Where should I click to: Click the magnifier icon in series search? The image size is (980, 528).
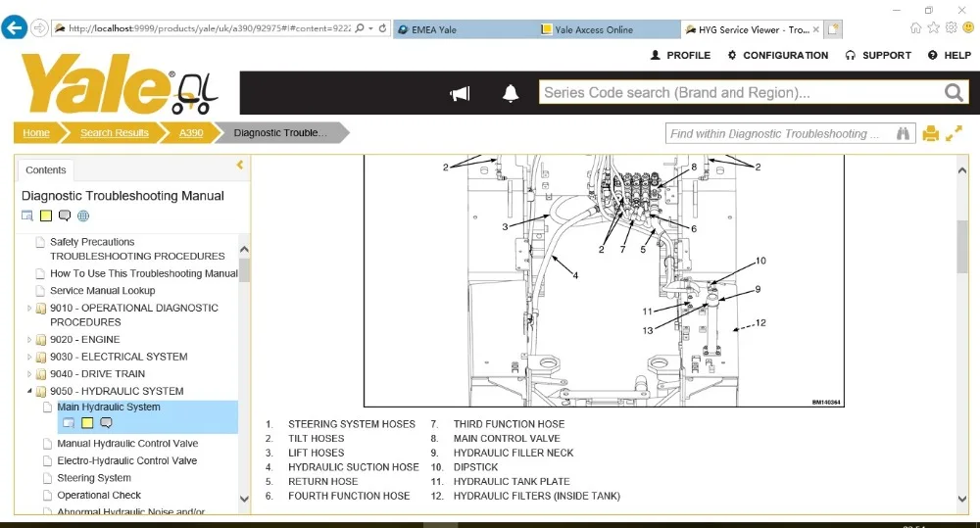coord(954,93)
